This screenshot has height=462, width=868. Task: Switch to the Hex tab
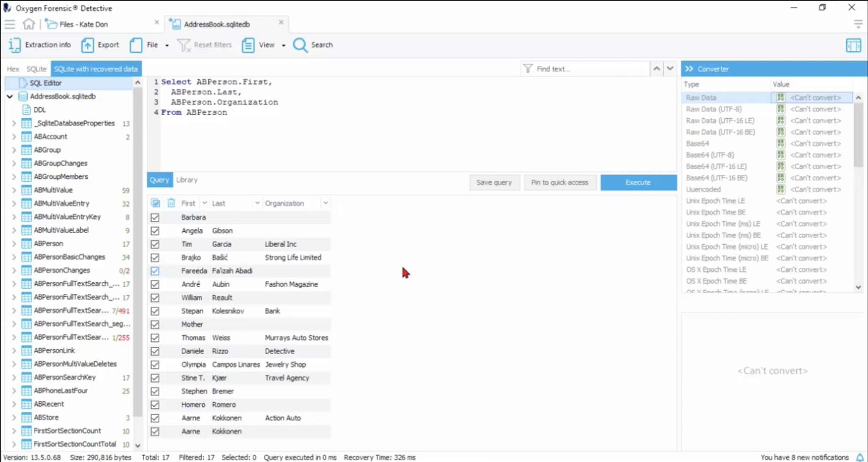coord(12,69)
